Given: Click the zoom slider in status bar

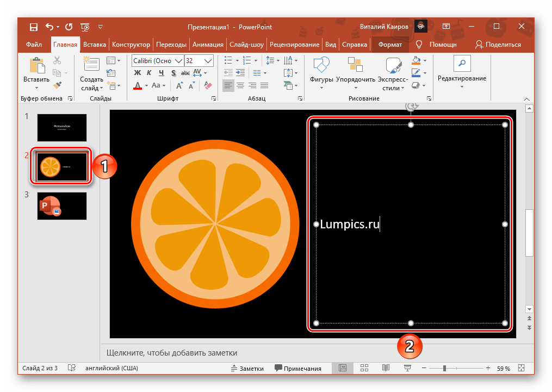Looking at the screenshot, I should [444, 368].
